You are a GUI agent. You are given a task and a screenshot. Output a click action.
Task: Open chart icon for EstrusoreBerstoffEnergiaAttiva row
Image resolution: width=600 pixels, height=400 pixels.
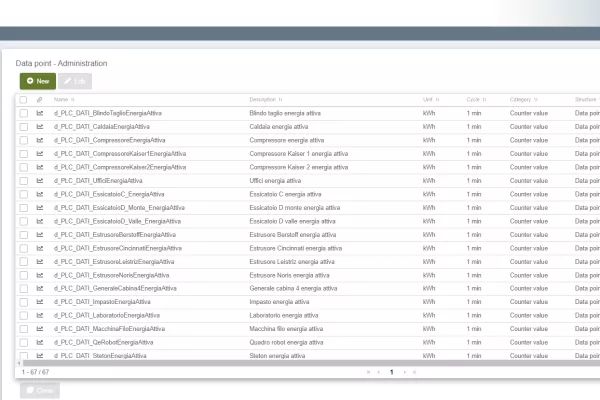tap(40, 235)
